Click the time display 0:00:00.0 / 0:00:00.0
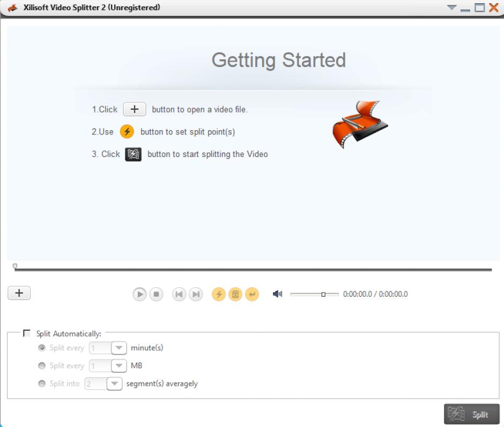The image size is (504, 427). pyautogui.click(x=375, y=294)
